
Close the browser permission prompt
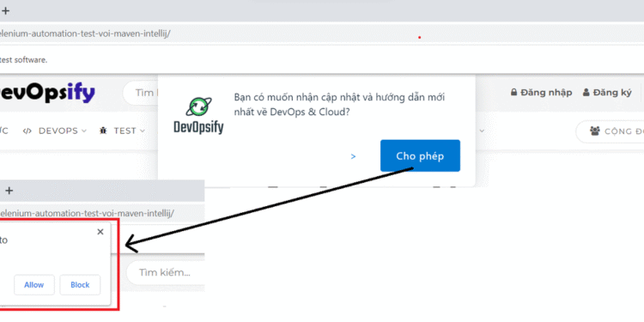[x=100, y=232]
